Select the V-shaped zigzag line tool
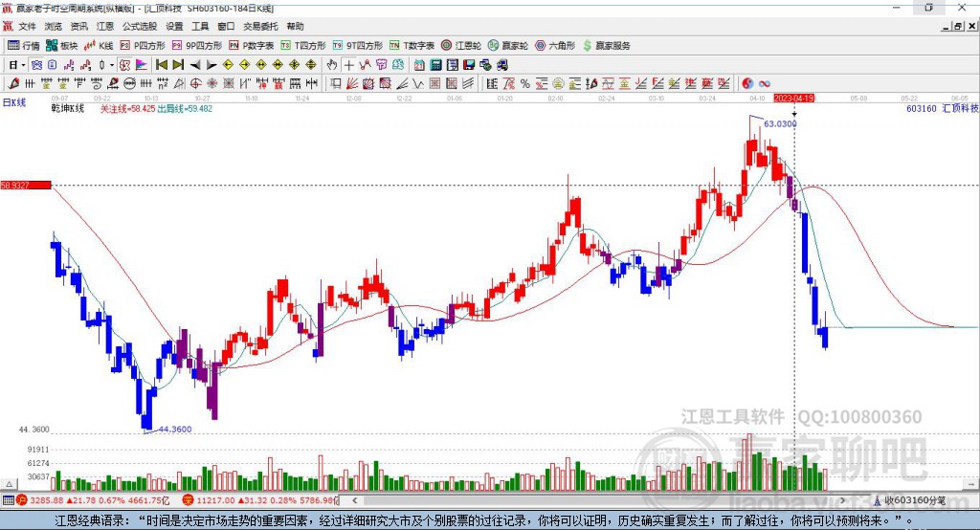The width and height of the screenshot is (980, 530). pyautogui.click(x=418, y=84)
